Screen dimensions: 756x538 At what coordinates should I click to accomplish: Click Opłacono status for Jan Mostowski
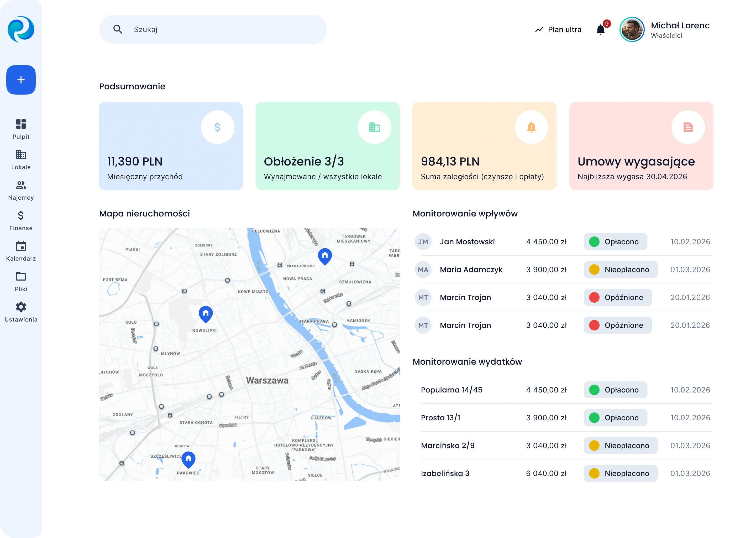click(615, 242)
